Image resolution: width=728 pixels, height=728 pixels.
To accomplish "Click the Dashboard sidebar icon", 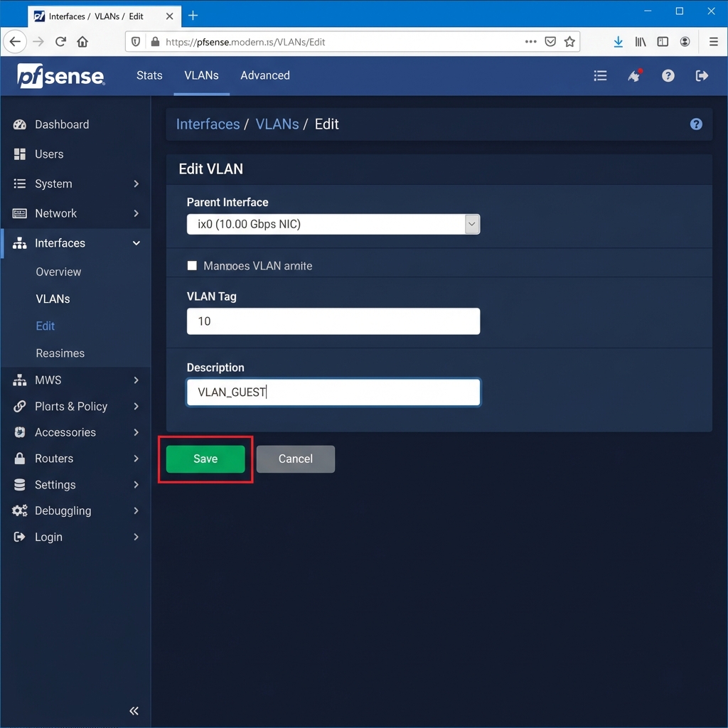I will tap(19, 124).
